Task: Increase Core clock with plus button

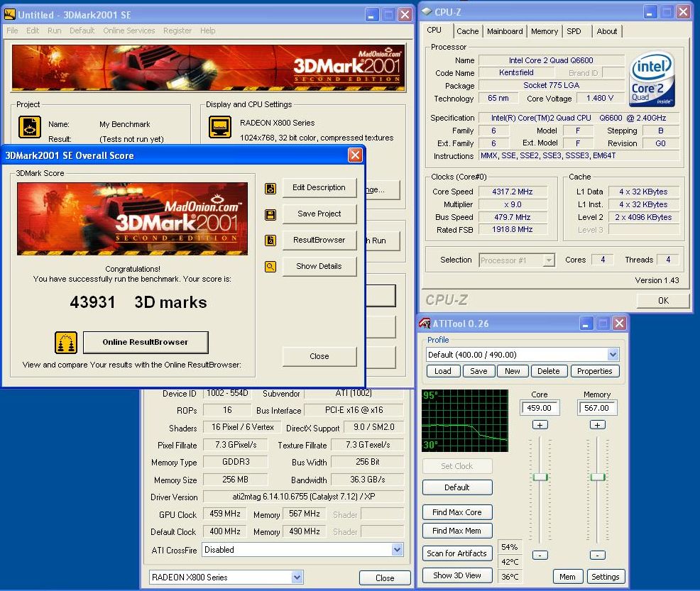Action: pyautogui.click(x=540, y=425)
